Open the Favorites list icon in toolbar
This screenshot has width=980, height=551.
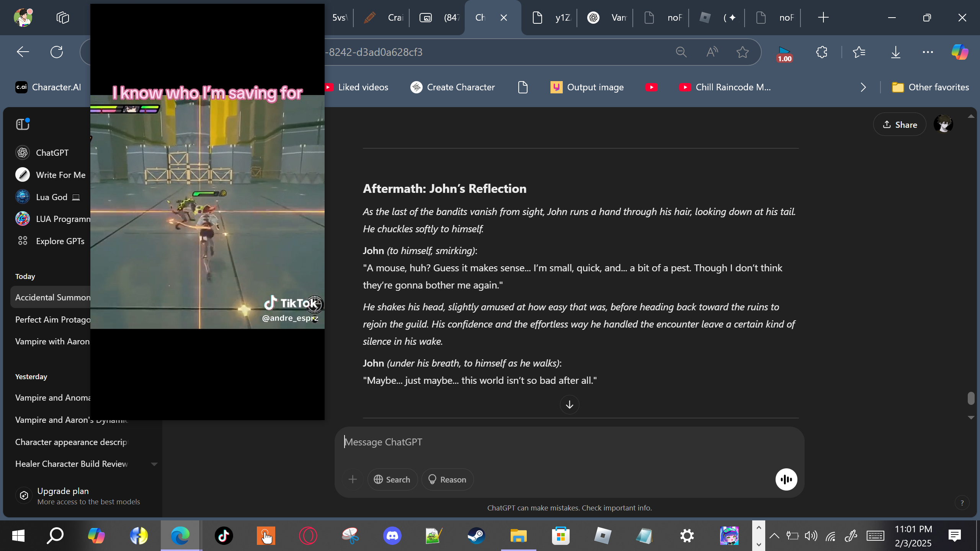click(859, 52)
